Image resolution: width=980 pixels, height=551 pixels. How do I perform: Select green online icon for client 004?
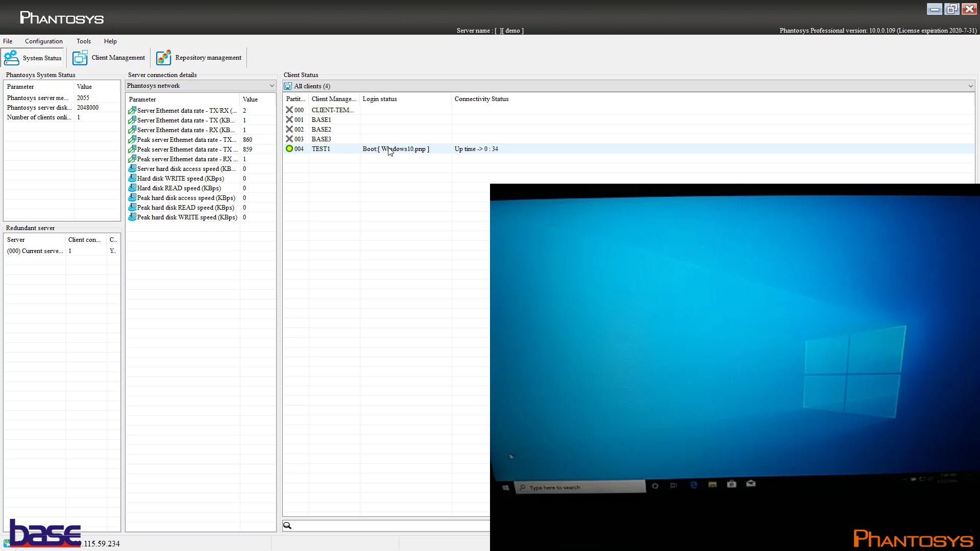pos(289,148)
